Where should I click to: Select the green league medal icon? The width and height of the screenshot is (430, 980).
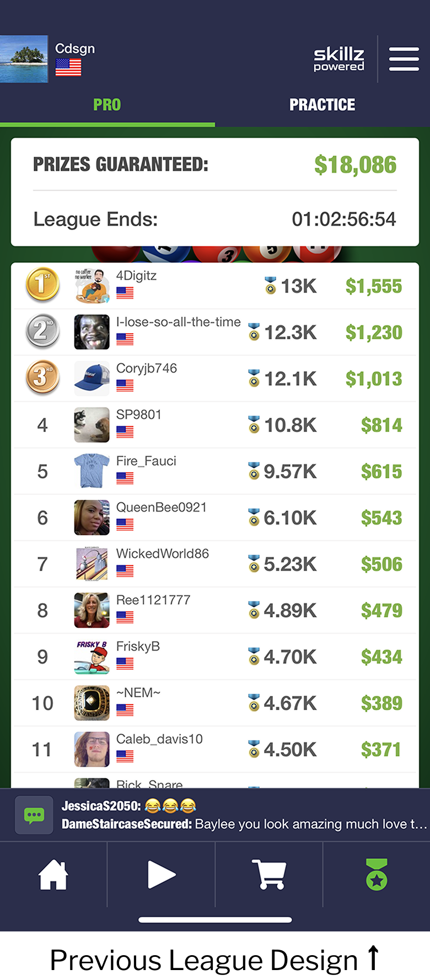click(x=377, y=875)
